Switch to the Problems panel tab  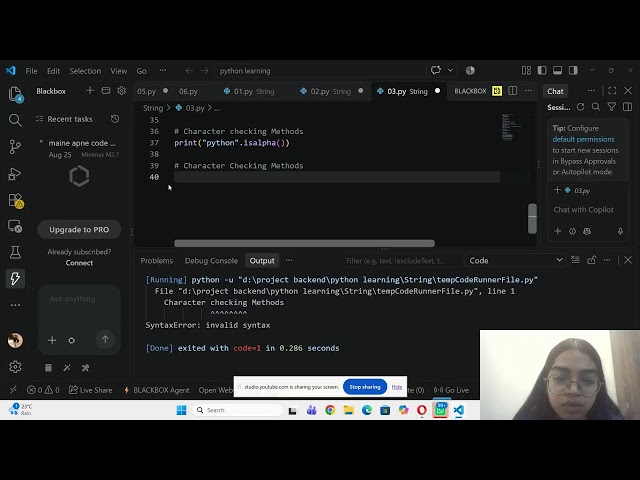(157, 260)
